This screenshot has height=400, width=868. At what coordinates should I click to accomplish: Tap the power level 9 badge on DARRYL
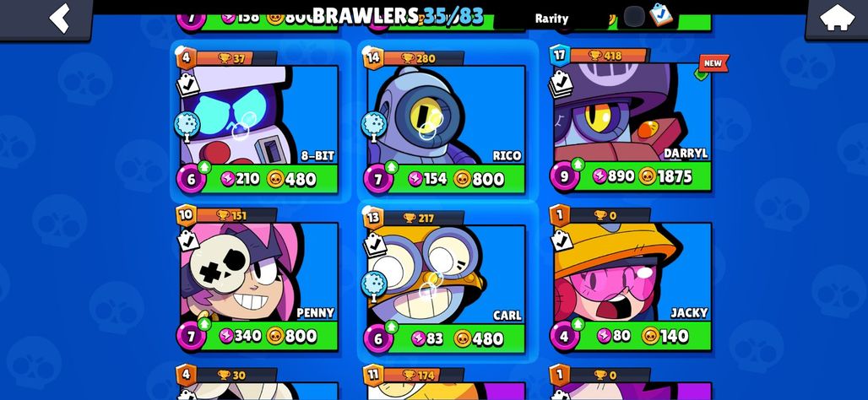point(565,176)
